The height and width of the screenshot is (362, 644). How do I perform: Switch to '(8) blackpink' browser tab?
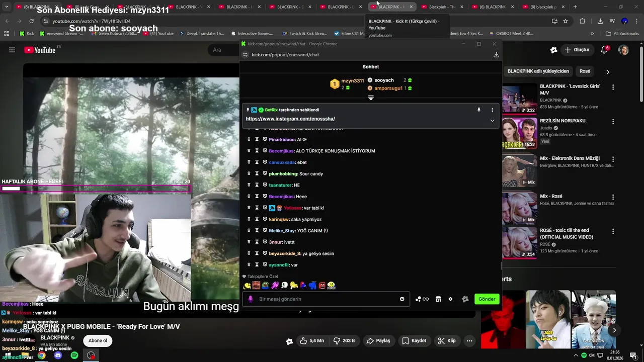[542, 7]
